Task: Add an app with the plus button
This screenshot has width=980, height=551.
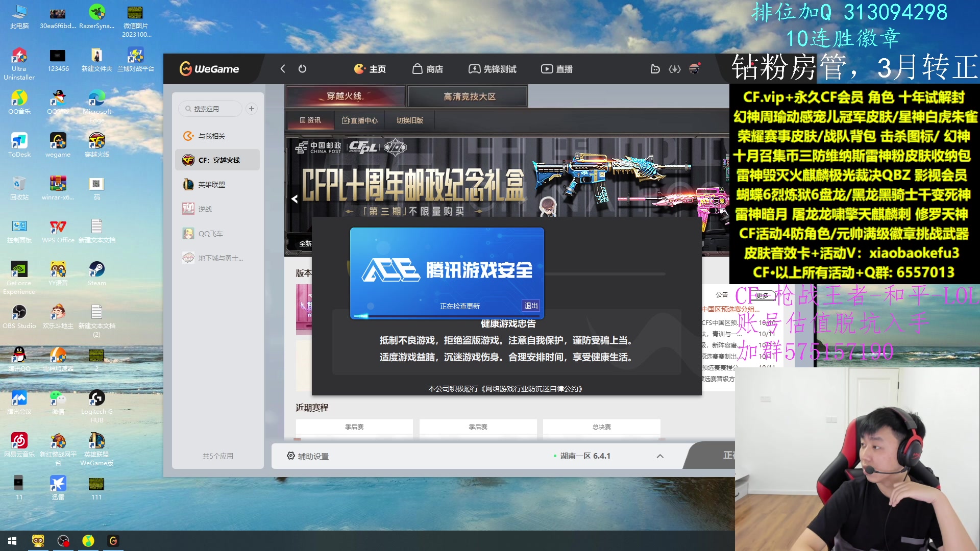Action: (252, 109)
